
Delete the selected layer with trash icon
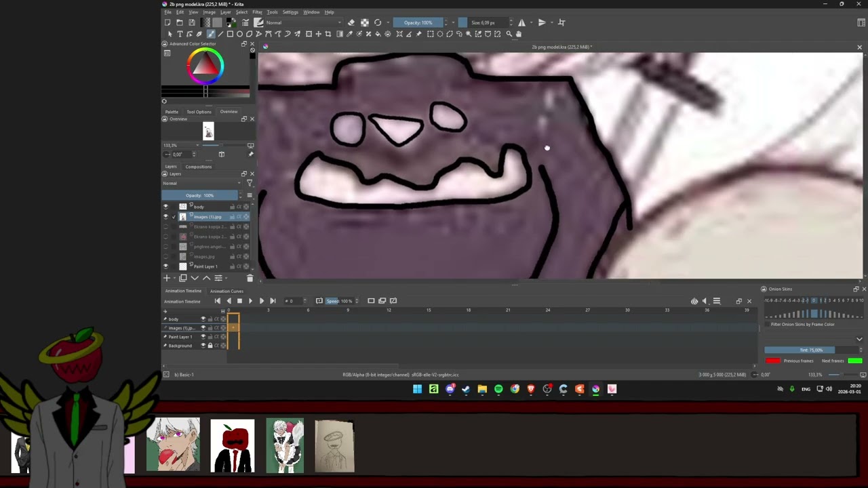click(x=250, y=278)
